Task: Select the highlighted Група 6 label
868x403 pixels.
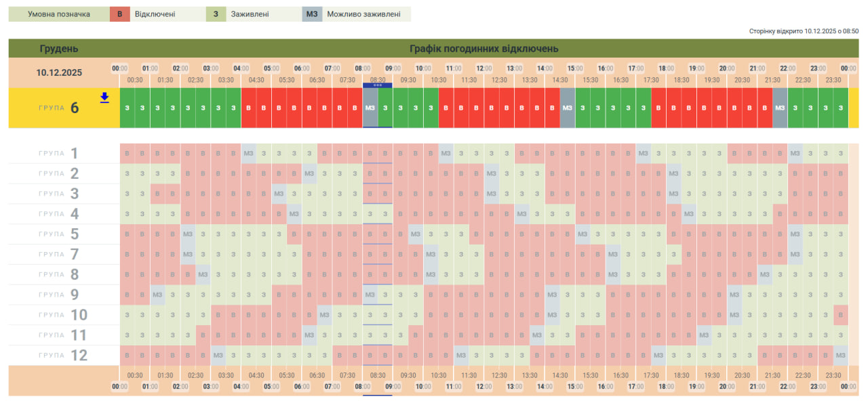Action: [x=60, y=108]
